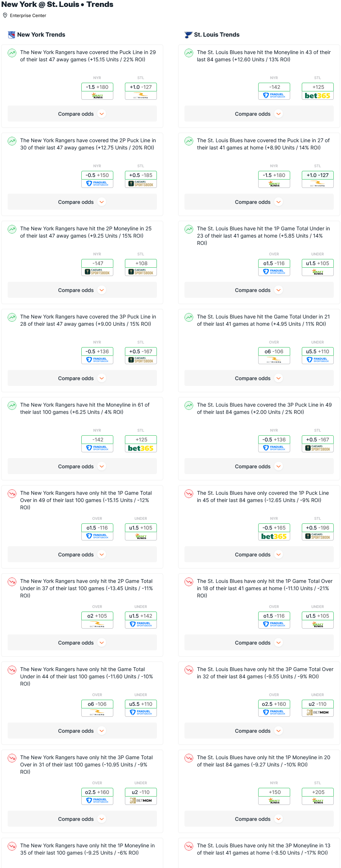
Task: Pick the +205 STL 1P moneyline odds
Action: 317,792
